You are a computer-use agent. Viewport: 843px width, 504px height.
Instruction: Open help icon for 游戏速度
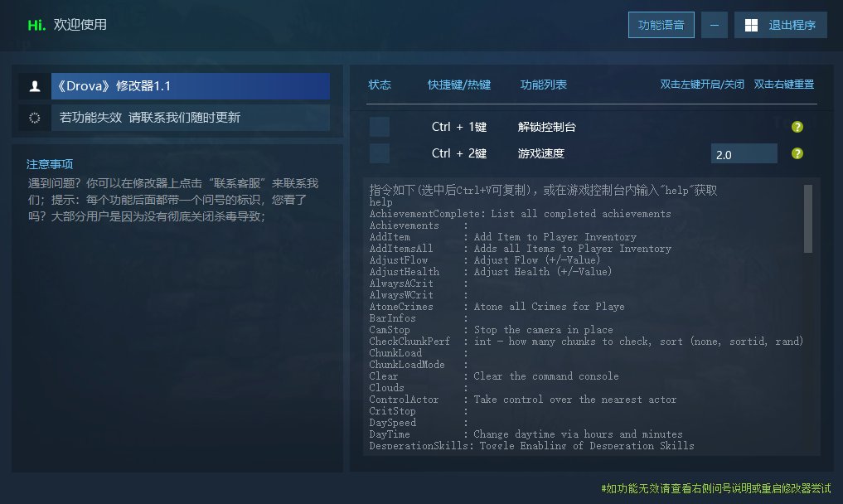(x=797, y=154)
